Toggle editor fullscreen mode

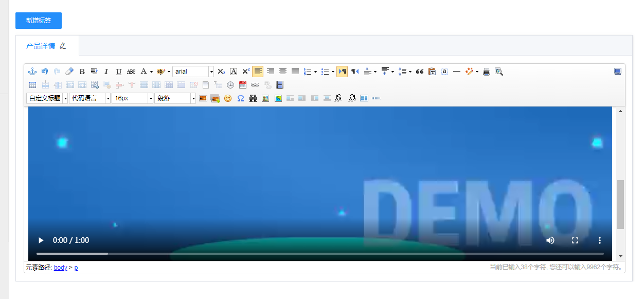[618, 72]
